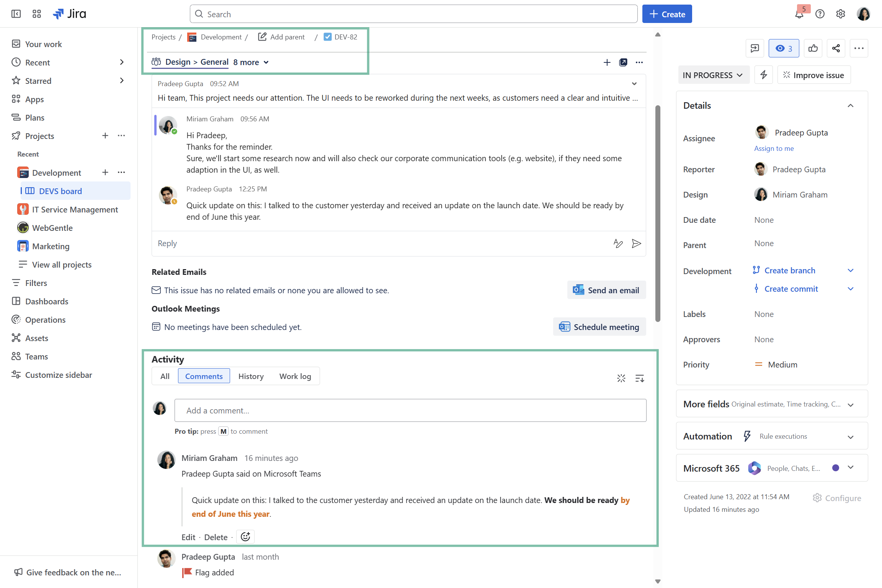This screenshot has height=588, width=882.
Task: Expand the More fields section
Action: 851,405
